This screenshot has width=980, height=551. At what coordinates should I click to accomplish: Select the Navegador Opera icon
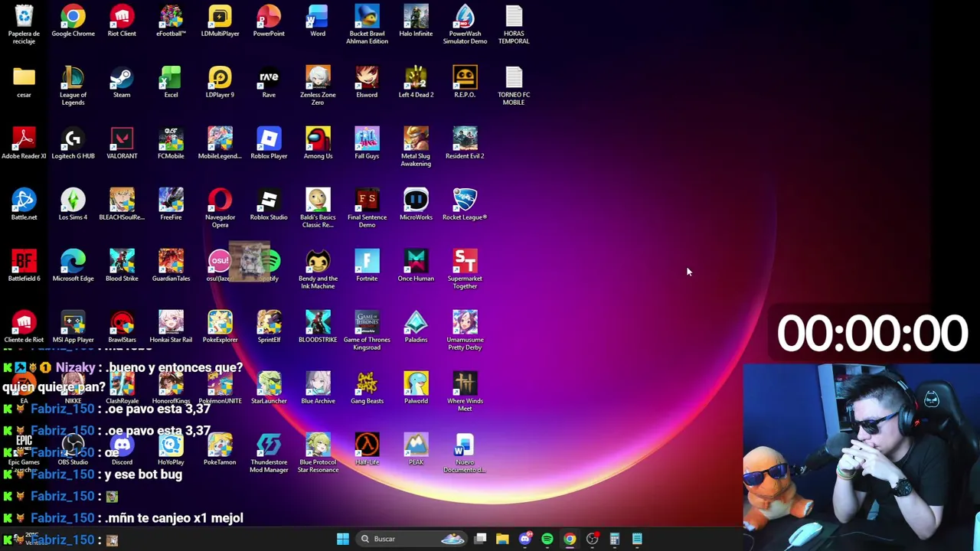tap(220, 208)
